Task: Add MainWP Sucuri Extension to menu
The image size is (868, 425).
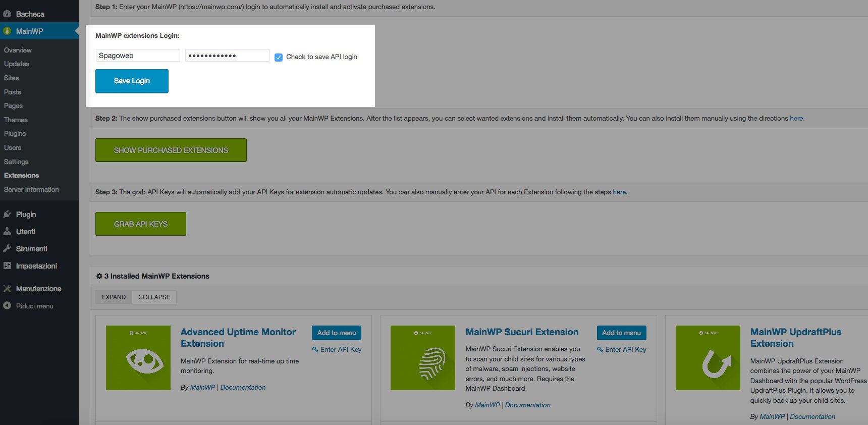Action: (621, 333)
